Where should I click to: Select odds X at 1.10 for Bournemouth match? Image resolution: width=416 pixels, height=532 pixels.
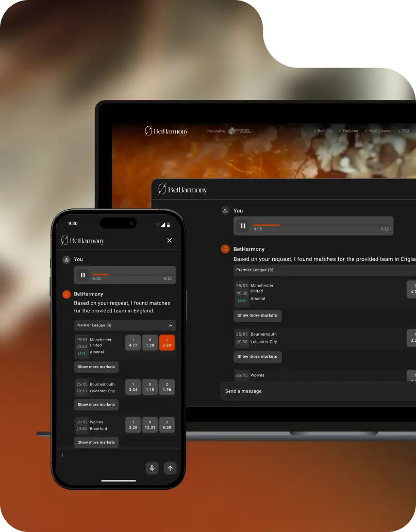tap(150, 387)
